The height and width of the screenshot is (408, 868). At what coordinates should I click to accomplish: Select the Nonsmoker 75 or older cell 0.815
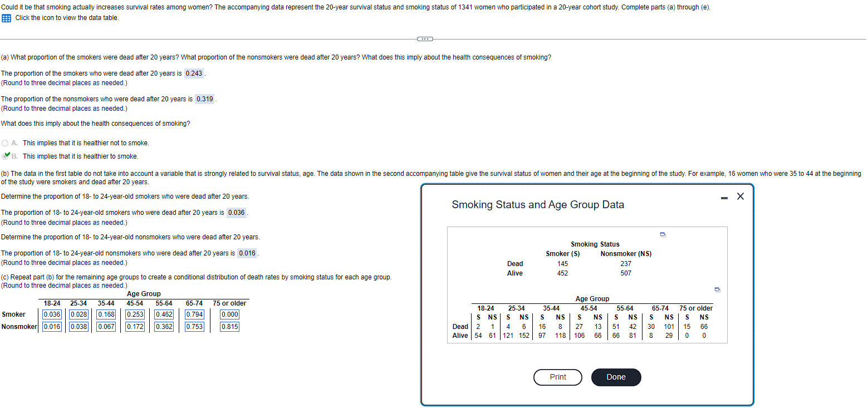(x=230, y=327)
